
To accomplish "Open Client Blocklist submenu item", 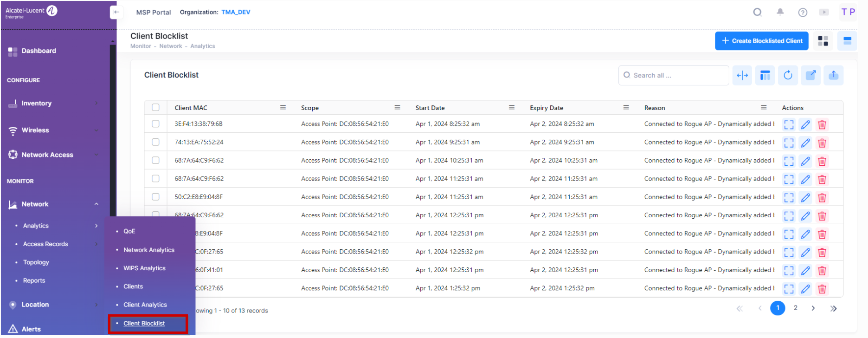I will 144,324.
